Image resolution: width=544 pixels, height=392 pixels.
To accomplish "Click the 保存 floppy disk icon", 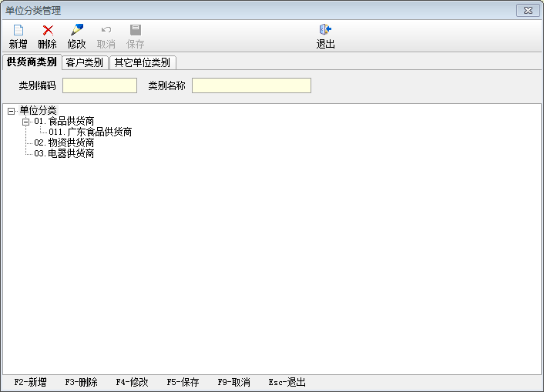I will point(136,30).
